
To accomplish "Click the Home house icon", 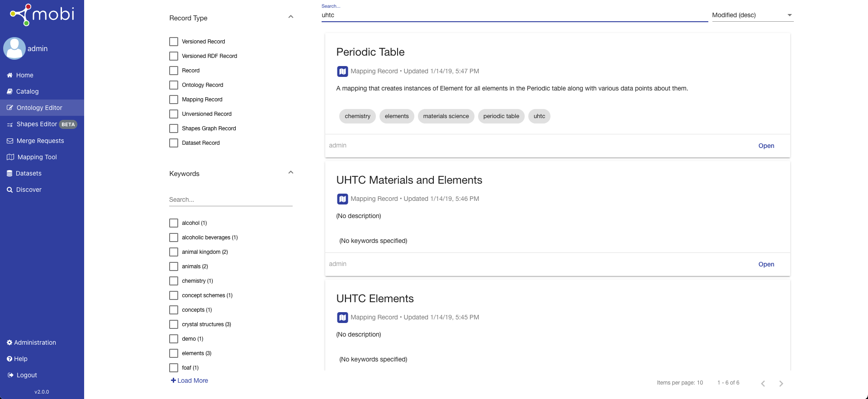I will coord(9,75).
